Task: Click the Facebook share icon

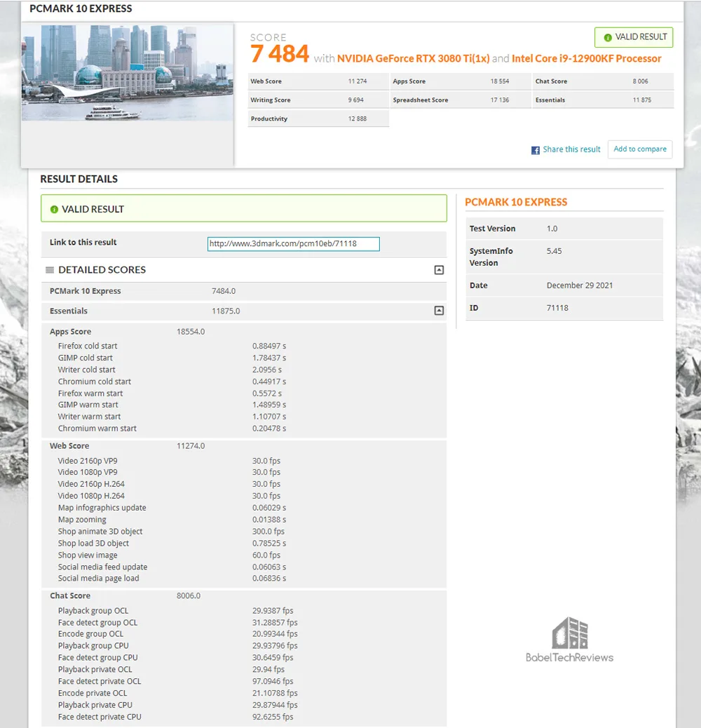Action: coord(536,150)
